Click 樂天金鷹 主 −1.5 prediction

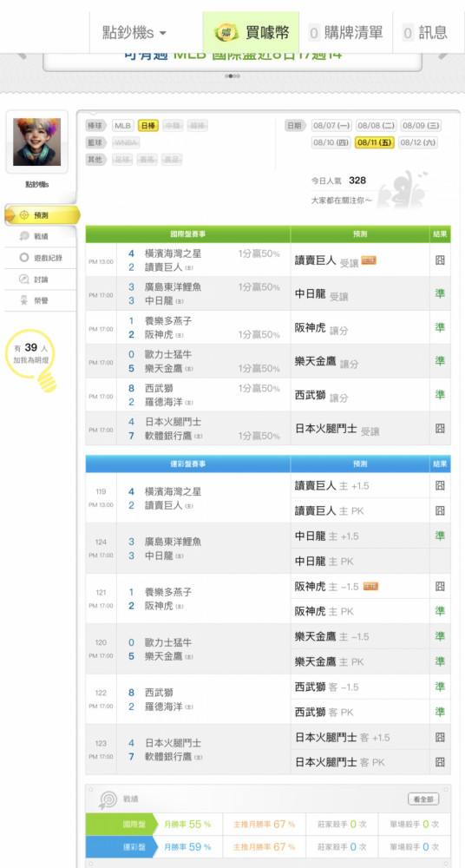click(331, 637)
